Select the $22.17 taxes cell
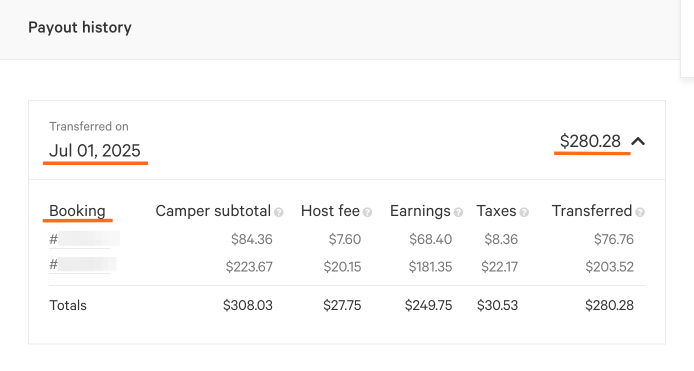The image size is (694, 371). 499,267
